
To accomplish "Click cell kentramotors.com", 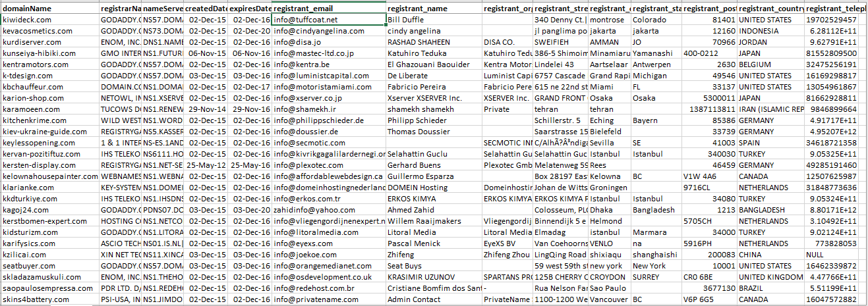I will pos(50,64).
